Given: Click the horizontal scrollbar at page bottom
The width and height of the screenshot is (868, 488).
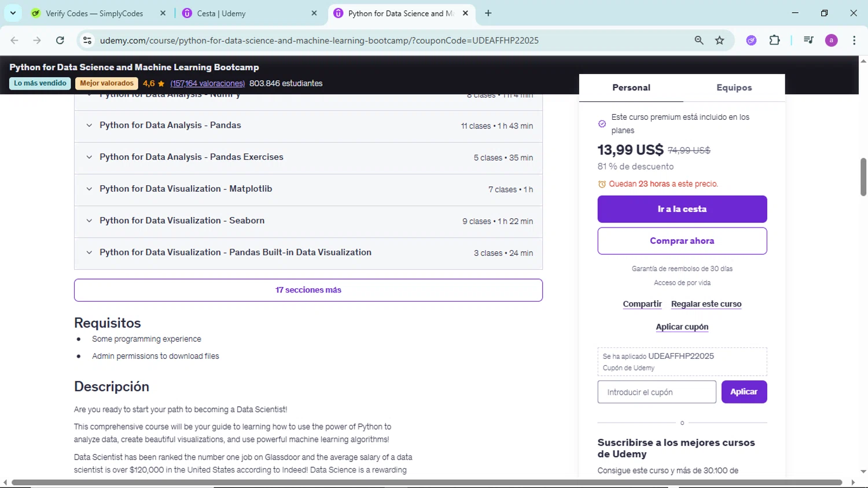Looking at the screenshot, I should [426, 482].
